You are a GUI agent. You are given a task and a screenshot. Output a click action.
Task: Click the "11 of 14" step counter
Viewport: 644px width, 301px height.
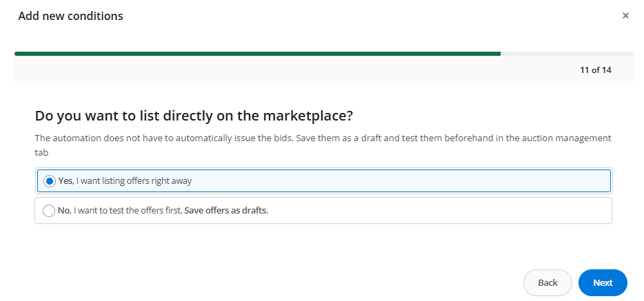coord(596,70)
